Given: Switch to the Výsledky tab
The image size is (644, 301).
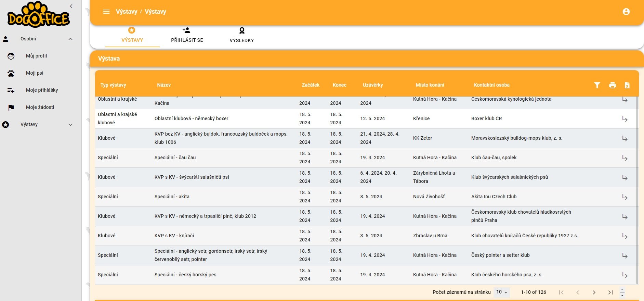Looking at the screenshot, I should point(241,35).
